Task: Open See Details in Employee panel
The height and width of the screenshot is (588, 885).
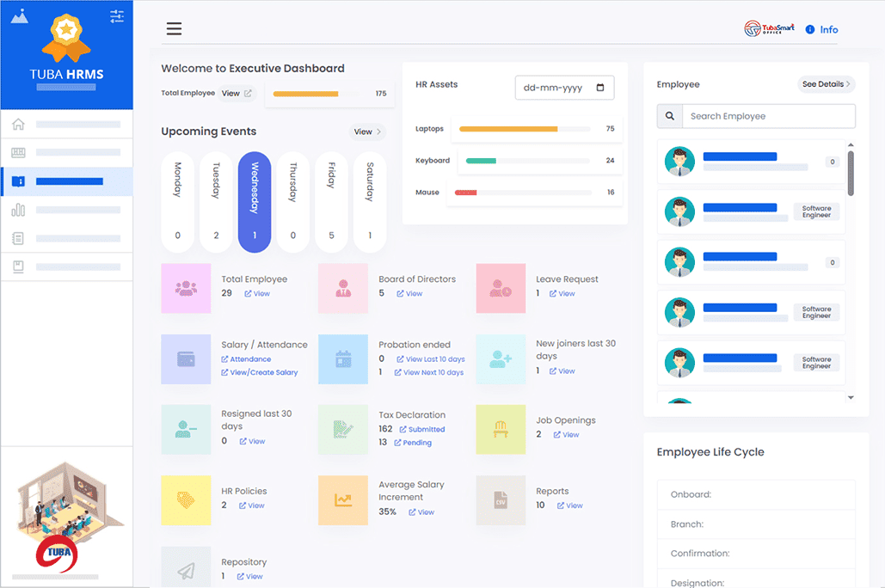Action: 827,84
